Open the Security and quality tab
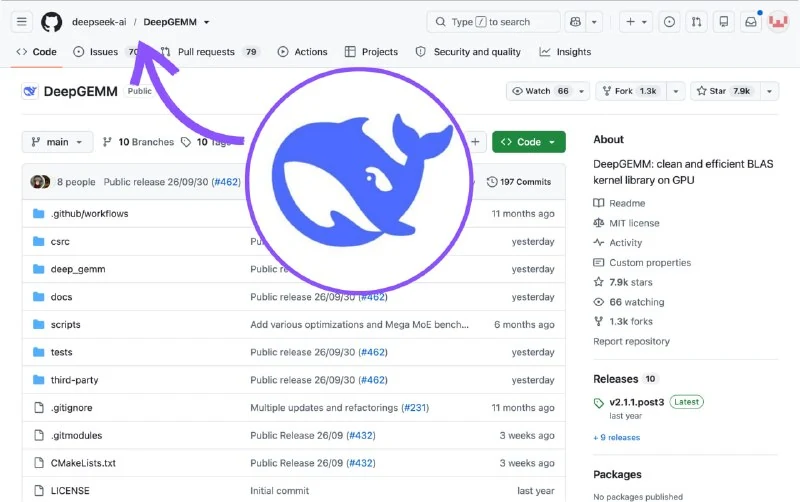 [468, 52]
